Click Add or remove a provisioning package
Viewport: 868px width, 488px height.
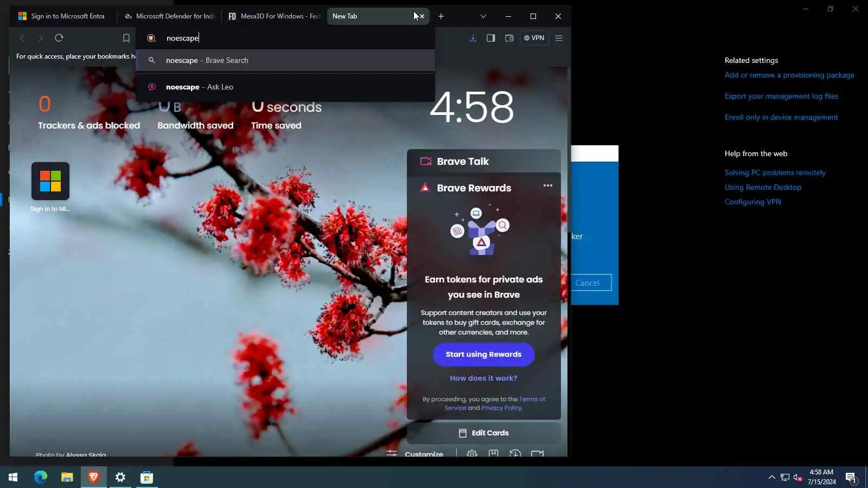click(x=789, y=75)
